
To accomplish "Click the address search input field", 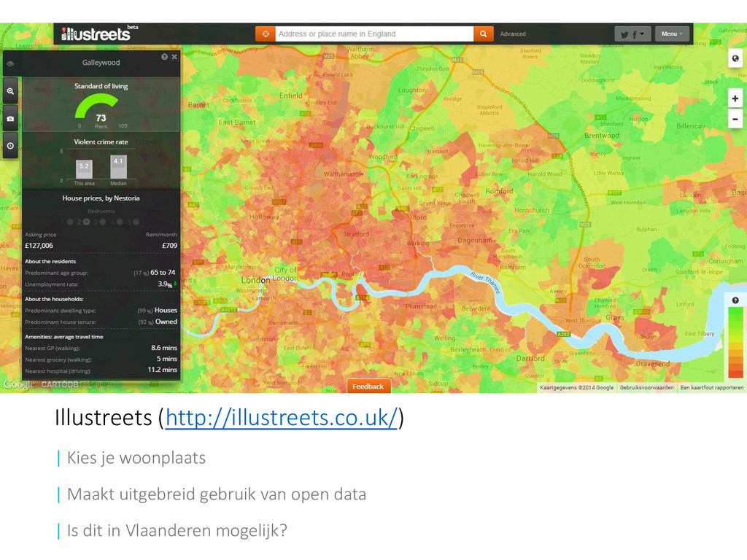I will (374, 34).
